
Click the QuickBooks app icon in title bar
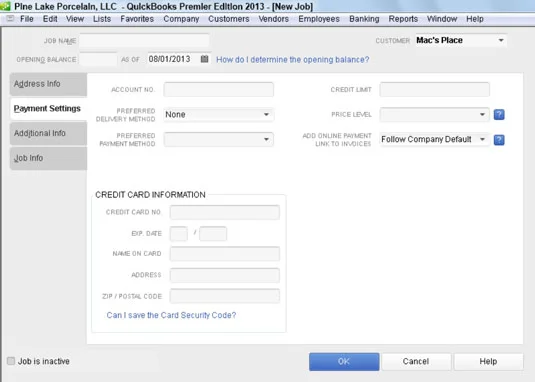(5, 6)
